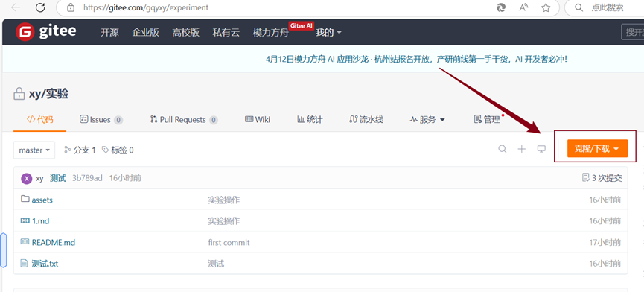Screen dimensions: 644x292
Task: Switch to the 代码 tab
Action: 40,120
